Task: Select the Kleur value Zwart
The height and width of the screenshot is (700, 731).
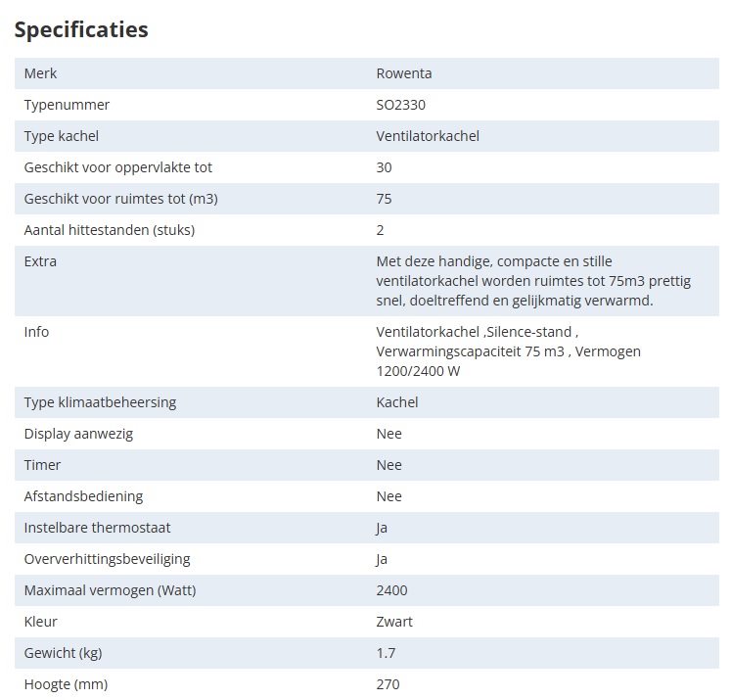Action: click(394, 622)
